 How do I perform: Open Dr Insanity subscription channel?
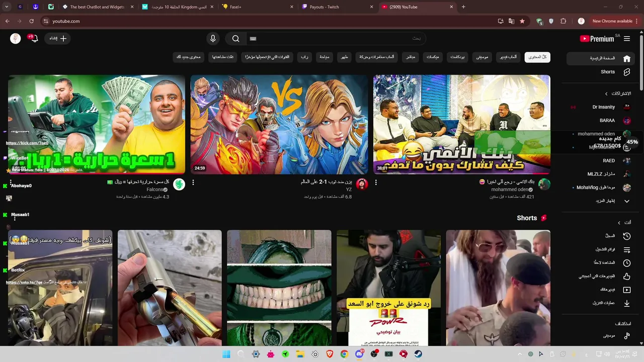(601, 107)
